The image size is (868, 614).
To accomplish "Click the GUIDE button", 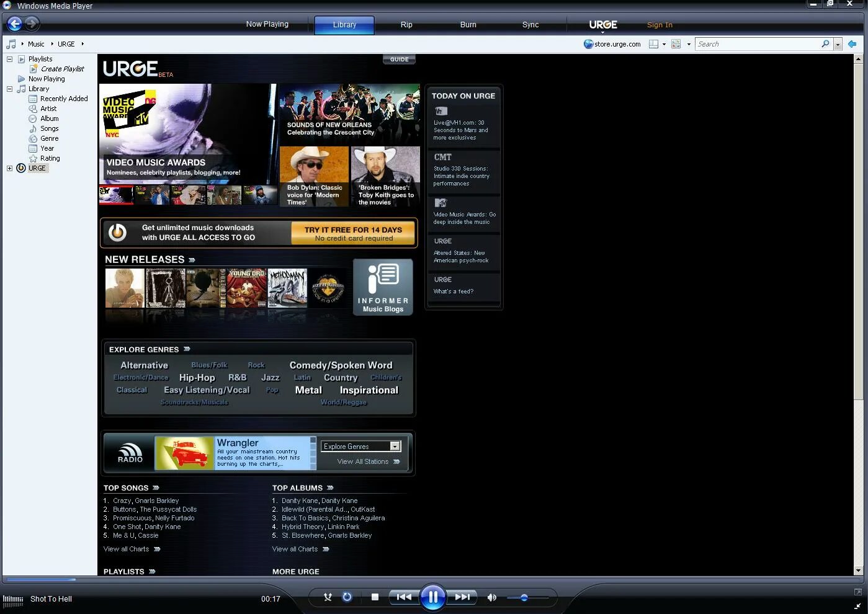I will click(x=399, y=60).
